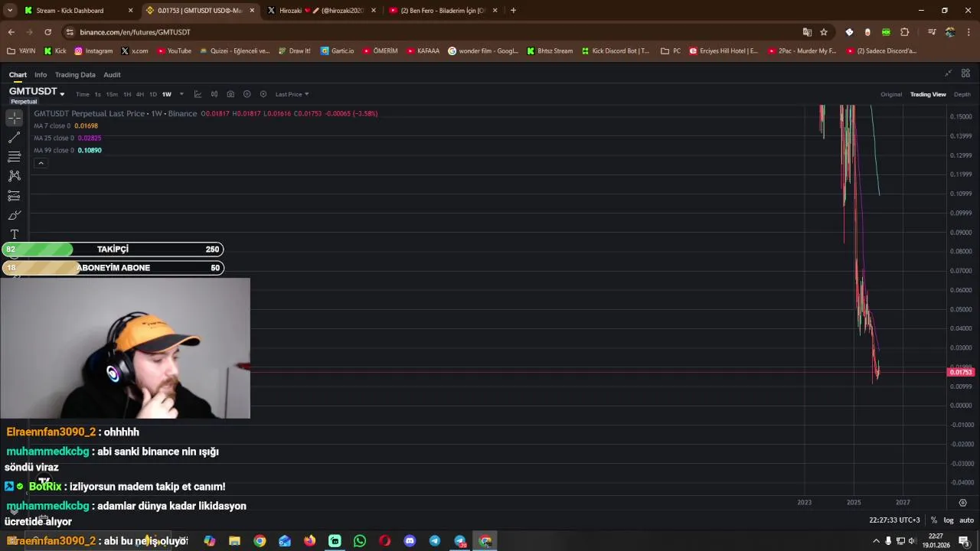Click the current price label 0.01753 on axis
980x551 pixels.
960,373
